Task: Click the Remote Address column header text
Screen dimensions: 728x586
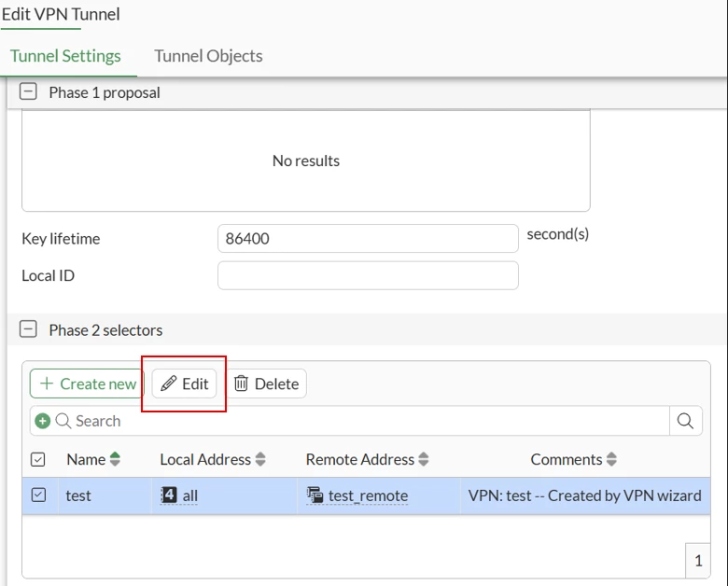Action: (360, 459)
